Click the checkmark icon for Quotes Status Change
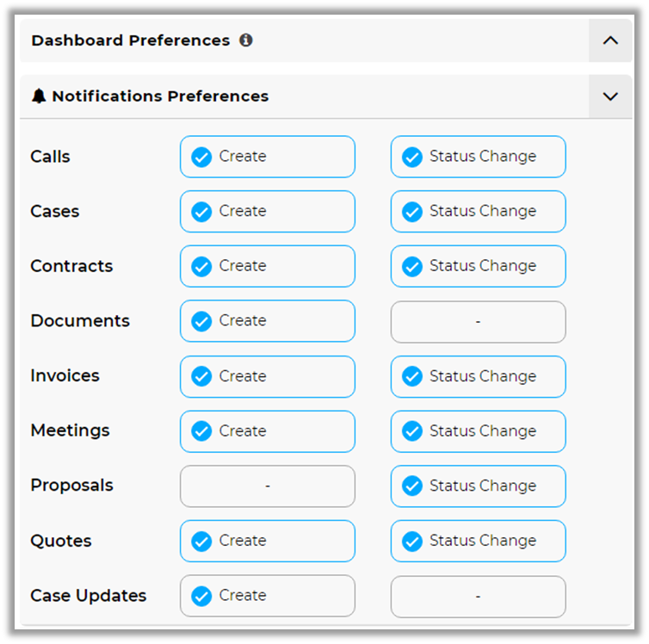The image size is (649, 644). pyautogui.click(x=412, y=542)
